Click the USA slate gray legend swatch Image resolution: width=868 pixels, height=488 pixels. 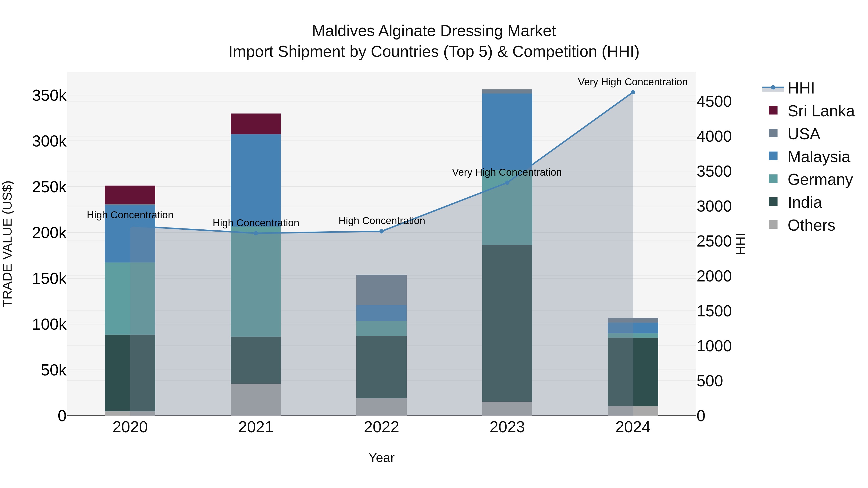click(773, 133)
